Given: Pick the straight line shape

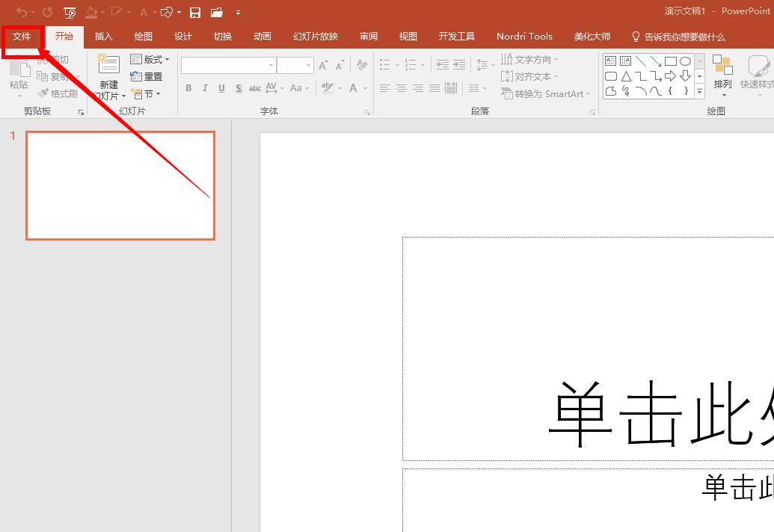Looking at the screenshot, I should tap(642, 61).
